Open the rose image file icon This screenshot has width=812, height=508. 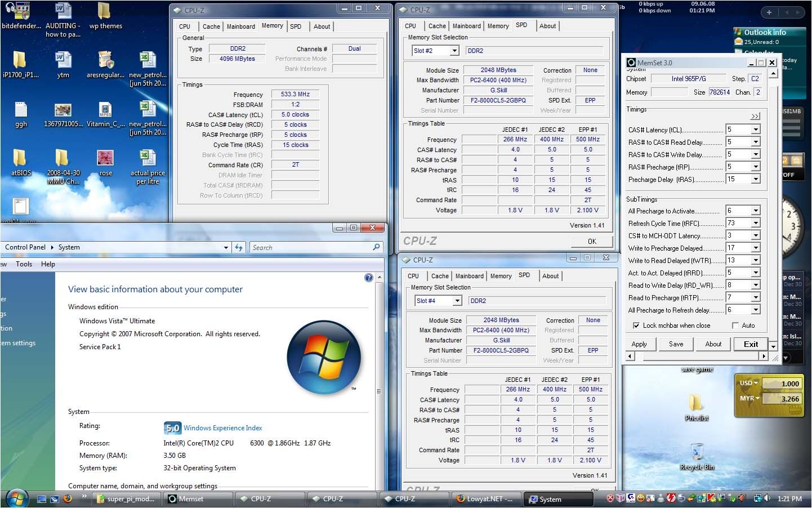point(105,158)
